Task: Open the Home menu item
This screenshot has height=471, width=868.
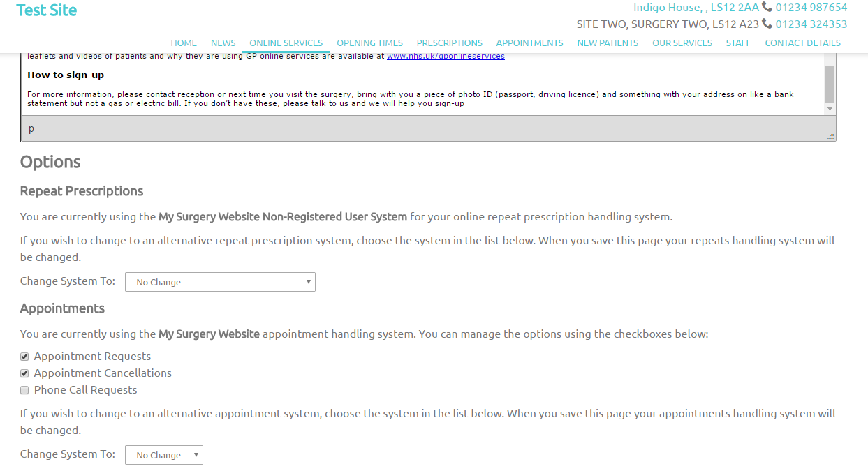Action: pos(184,43)
